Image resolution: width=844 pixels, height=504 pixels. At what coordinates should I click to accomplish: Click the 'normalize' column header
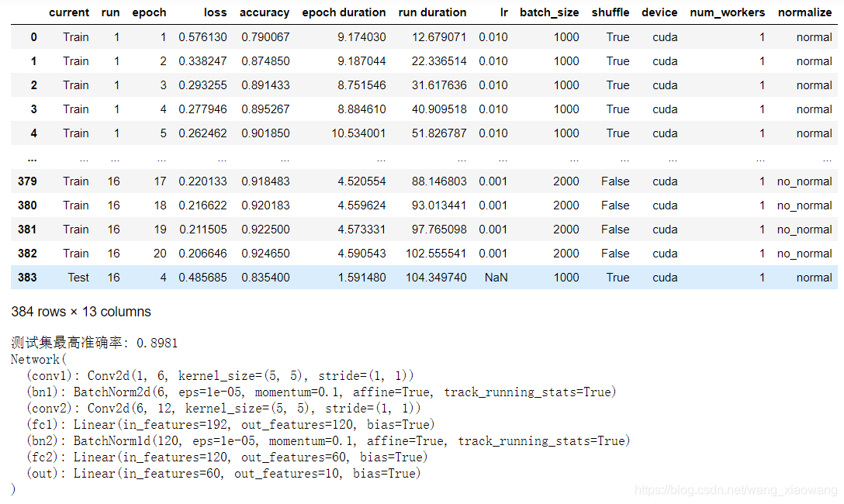(x=804, y=12)
